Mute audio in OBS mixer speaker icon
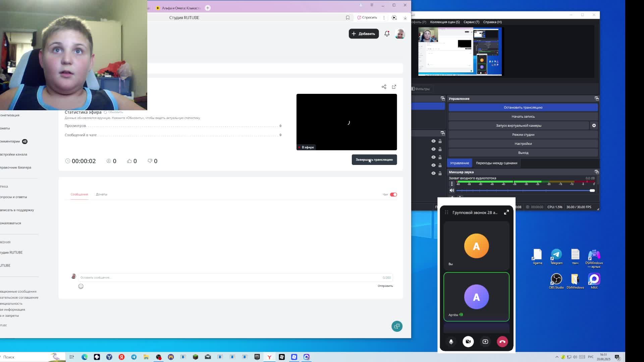Image resolution: width=644 pixels, height=362 pixels. coord(452,190)
